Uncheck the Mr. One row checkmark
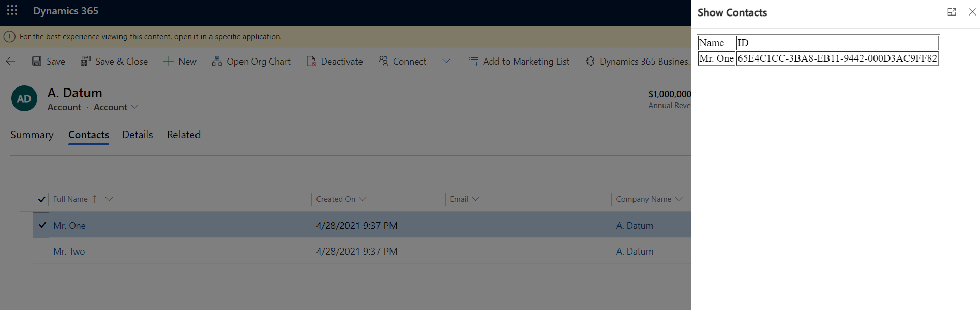Image resolution: width=980 pixels, height=310 pixels. point(42,225)
